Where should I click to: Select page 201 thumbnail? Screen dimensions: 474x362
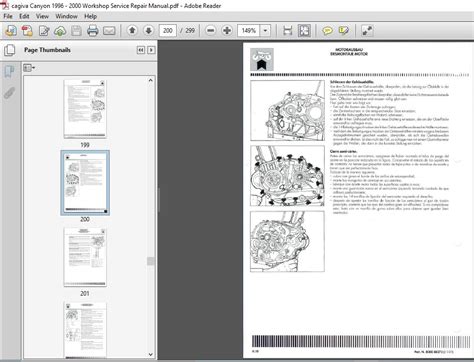point(85,257)
